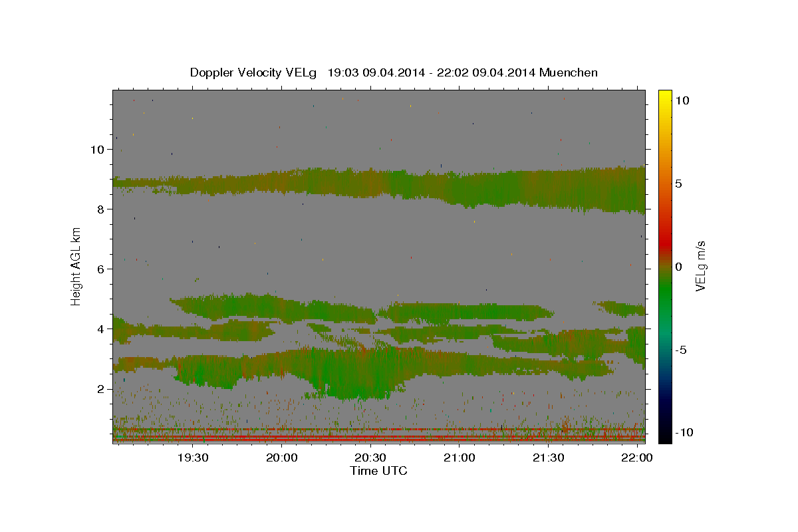Click the 20:00 time tick label
The height and width of the screenshot is (532, 798).
282,458
